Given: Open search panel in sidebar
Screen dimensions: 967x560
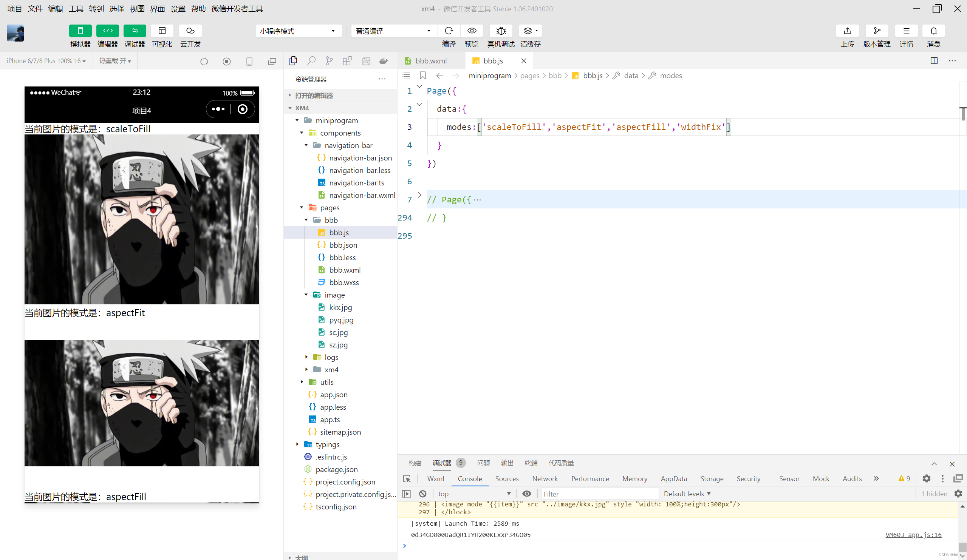Looking at the screenshot, I should click(x=311, y=60).
